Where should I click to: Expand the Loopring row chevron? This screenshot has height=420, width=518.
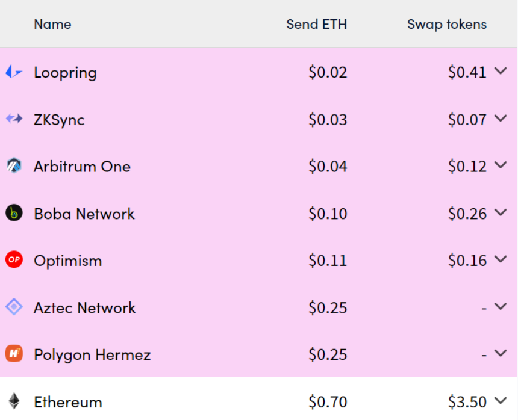tap(501, 71)
